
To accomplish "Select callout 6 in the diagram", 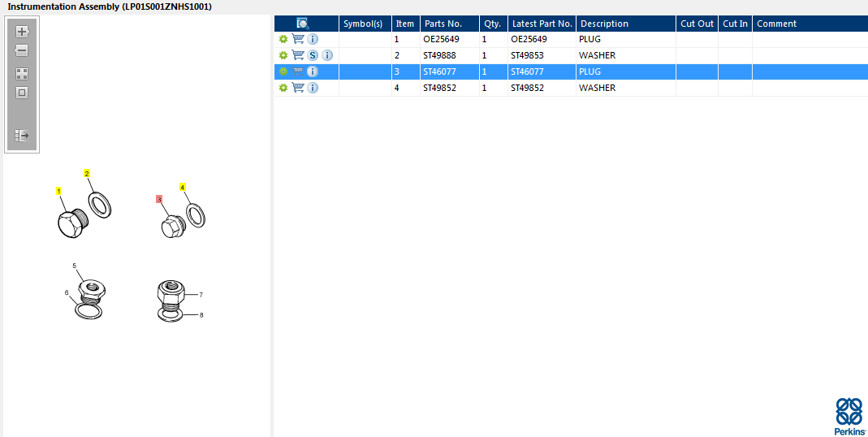I will pos(67,292).
